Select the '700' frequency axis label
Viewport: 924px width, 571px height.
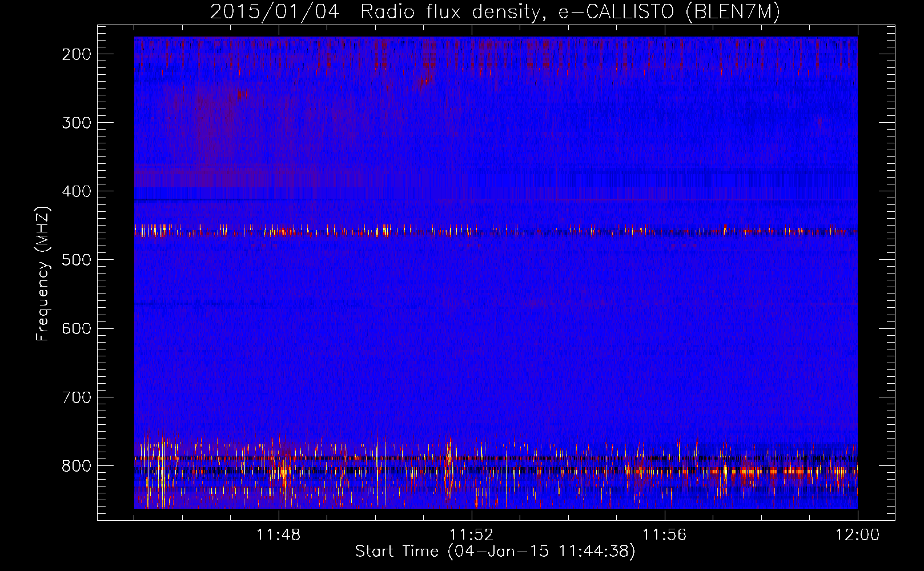point(76,397)
